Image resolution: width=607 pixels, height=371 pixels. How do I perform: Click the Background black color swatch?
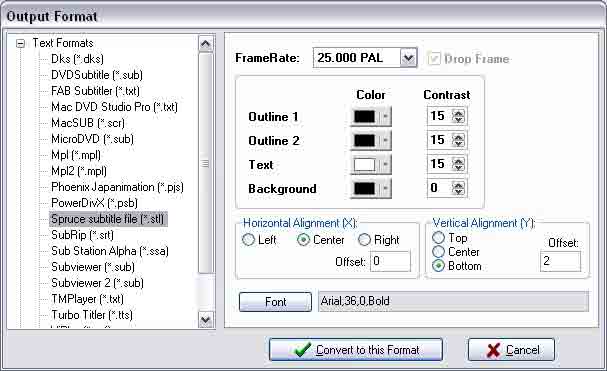pos(365,189)
